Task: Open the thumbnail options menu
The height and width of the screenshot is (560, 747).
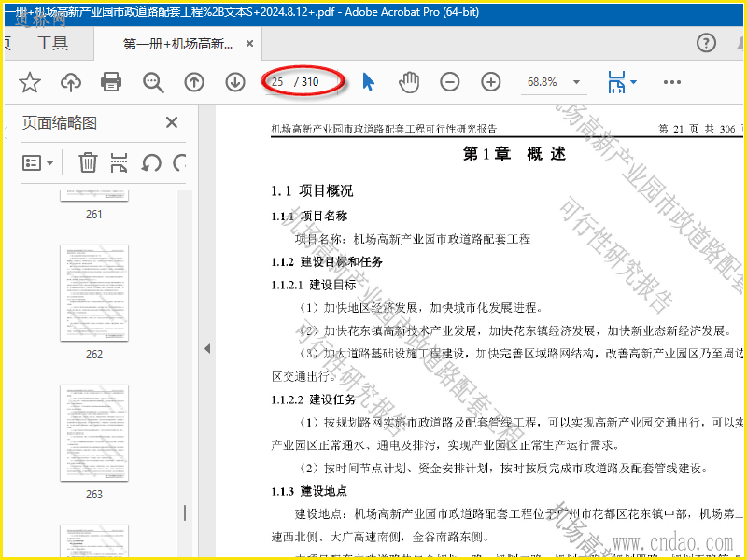Action: tap(37, 163)
